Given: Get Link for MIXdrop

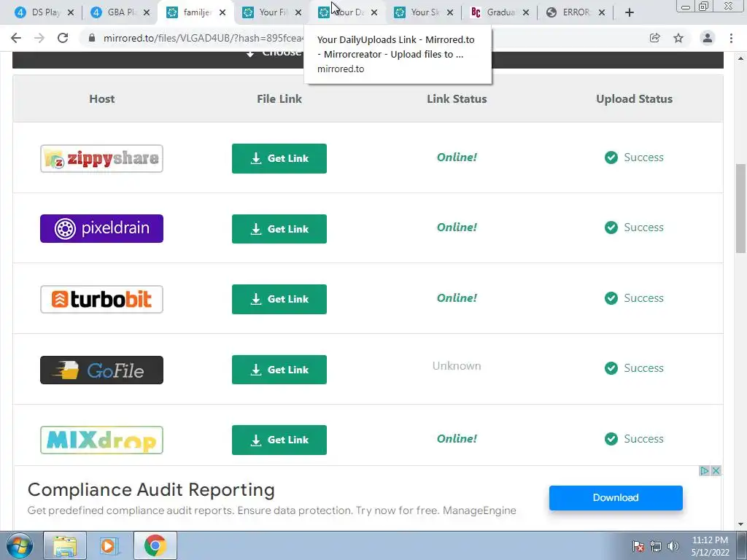Looking at the screenshot, I should (x=279, y=440).
